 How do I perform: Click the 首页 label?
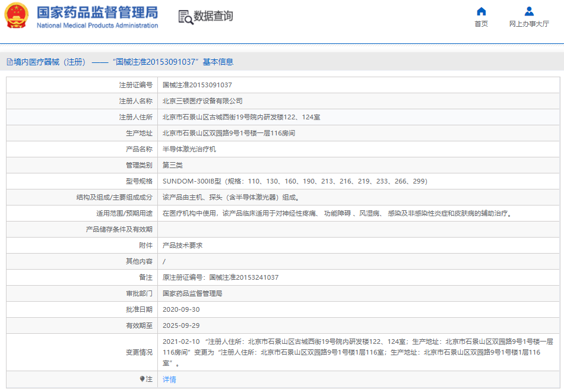[481, 24]
